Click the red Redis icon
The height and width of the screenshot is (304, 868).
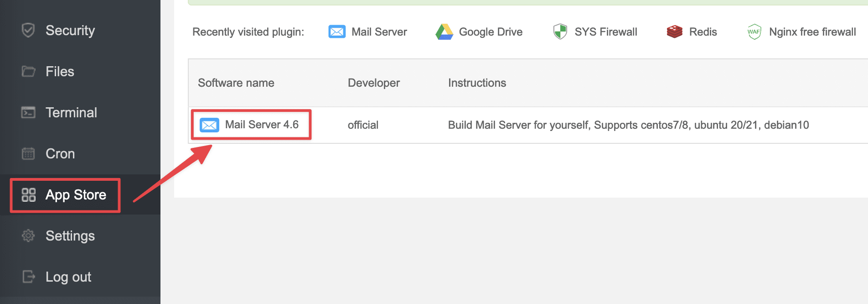[x=674, y=32]
